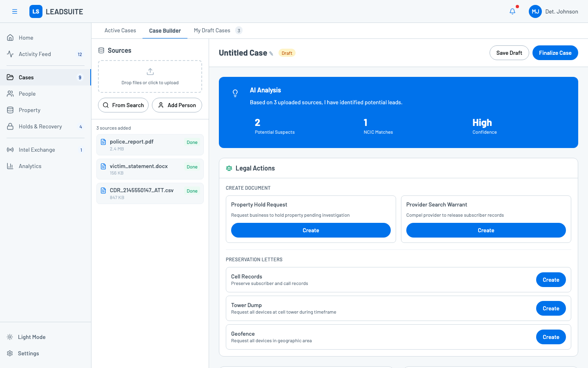Open the People sidebar icon
This screenshot has width=588, height=368.
[x=10, y=94]
